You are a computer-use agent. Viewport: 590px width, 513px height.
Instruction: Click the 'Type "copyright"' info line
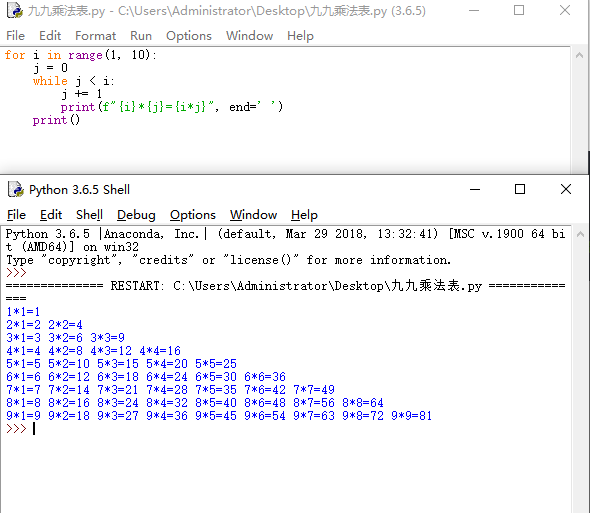(x=228, y=260)
